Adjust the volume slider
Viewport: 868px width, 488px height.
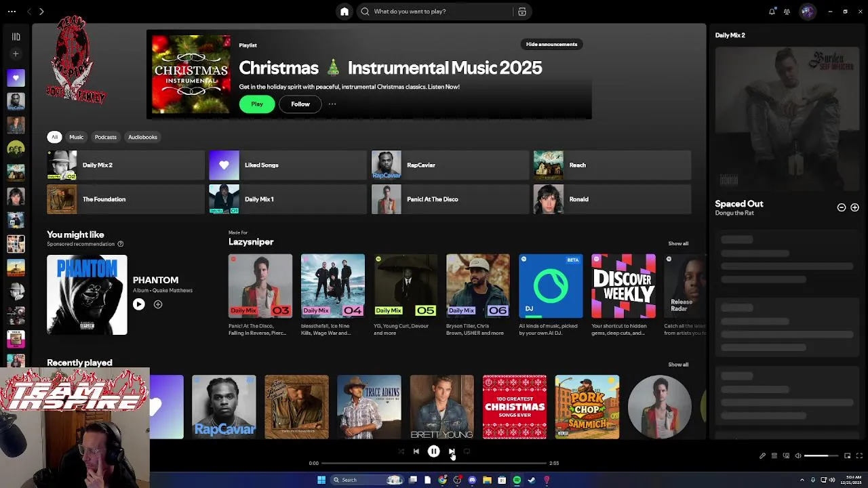click(x=821, y=456)
